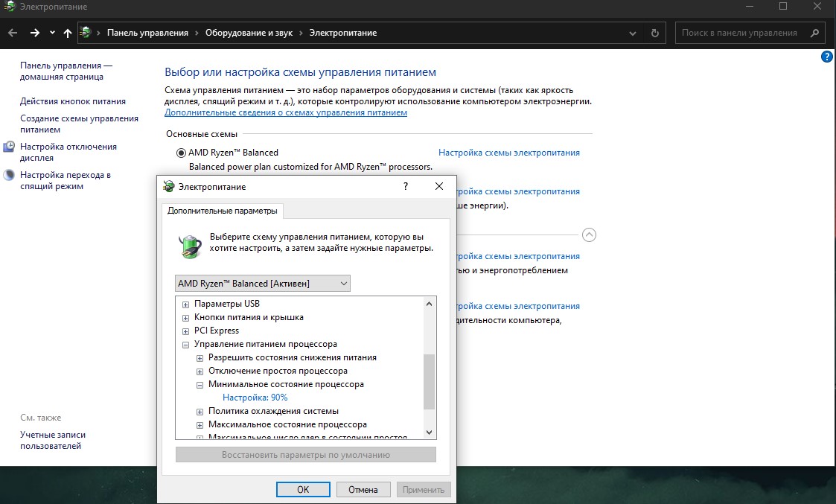Select AMD Ryzen Balanced radio button
This screenshot has width=836, height=504.
182,153
